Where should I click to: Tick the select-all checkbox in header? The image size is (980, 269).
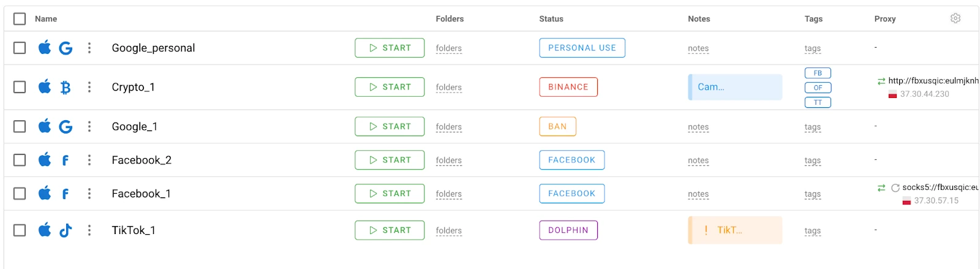(x=20, y=19)
